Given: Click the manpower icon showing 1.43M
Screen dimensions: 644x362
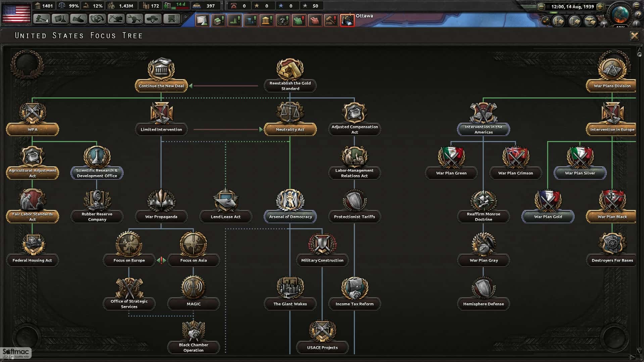Looking at the screenshot, I should pos(111,6).
